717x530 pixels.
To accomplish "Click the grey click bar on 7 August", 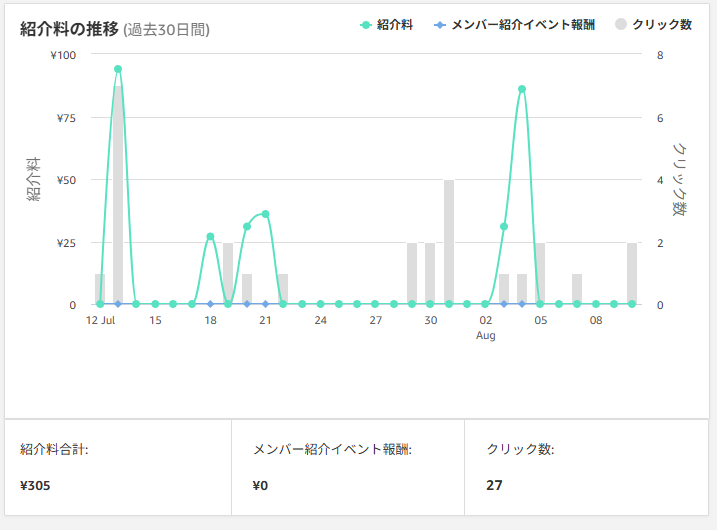I will (577, 289).
